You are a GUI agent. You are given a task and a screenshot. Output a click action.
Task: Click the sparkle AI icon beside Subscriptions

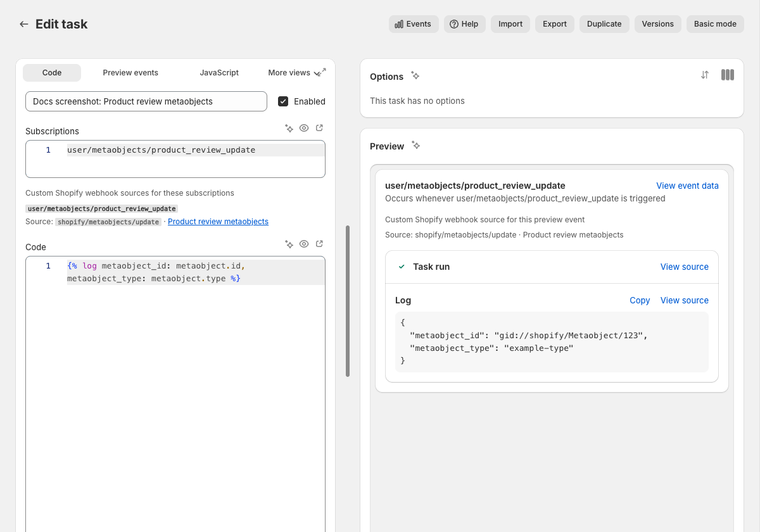pyautogui.click(x=289, y=128)
